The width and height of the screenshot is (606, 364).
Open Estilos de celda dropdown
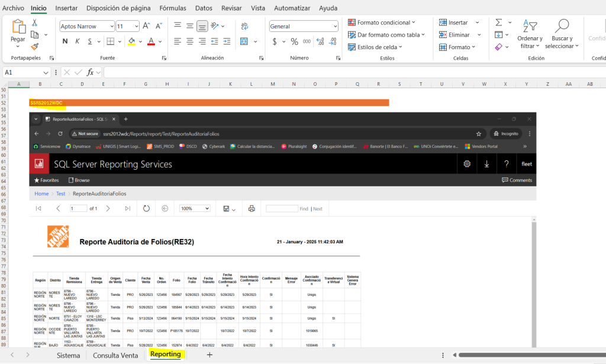pyautogui.click(x=375, y=47)
